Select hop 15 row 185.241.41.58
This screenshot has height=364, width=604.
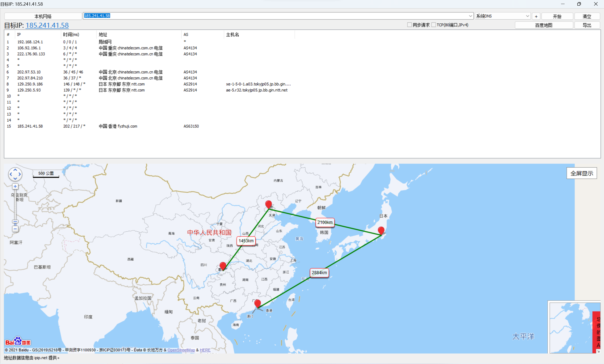(x=30, y=126)
